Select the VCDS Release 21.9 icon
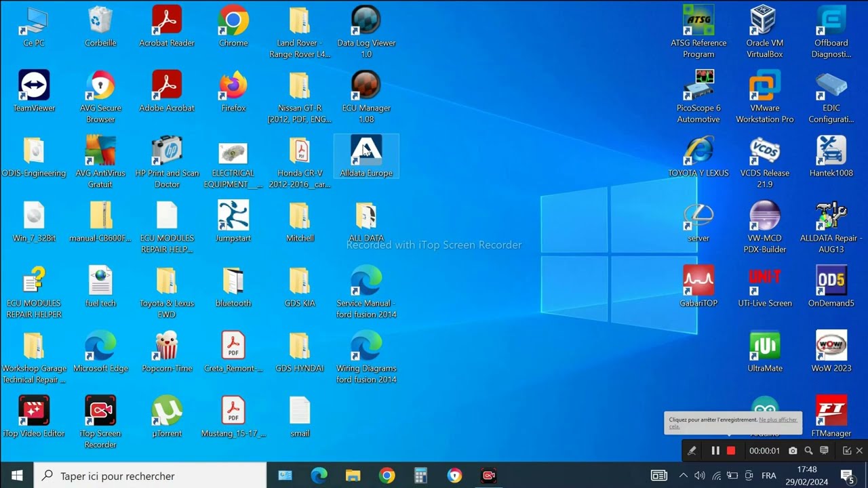868x488 pixels. [765, 162]
